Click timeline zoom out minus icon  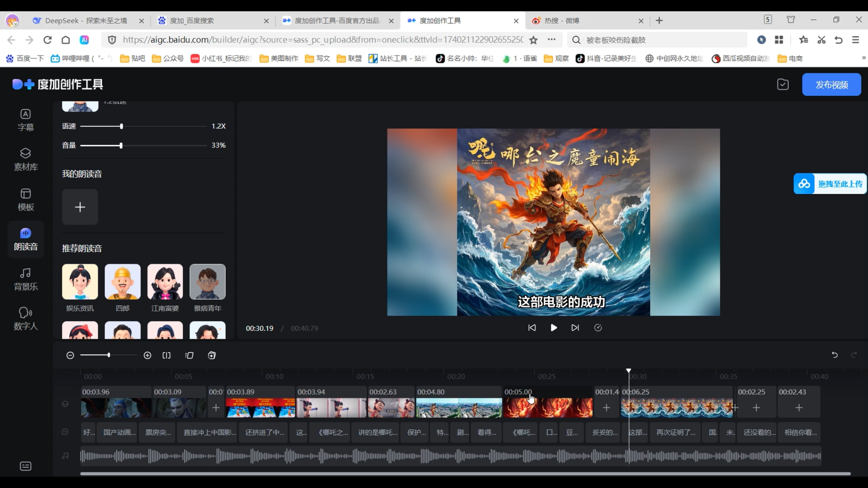(x=70, y=356)
